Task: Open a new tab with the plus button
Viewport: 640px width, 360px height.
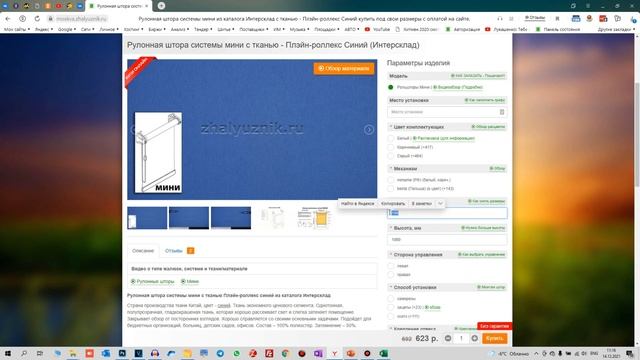Action: pos(161,6)
